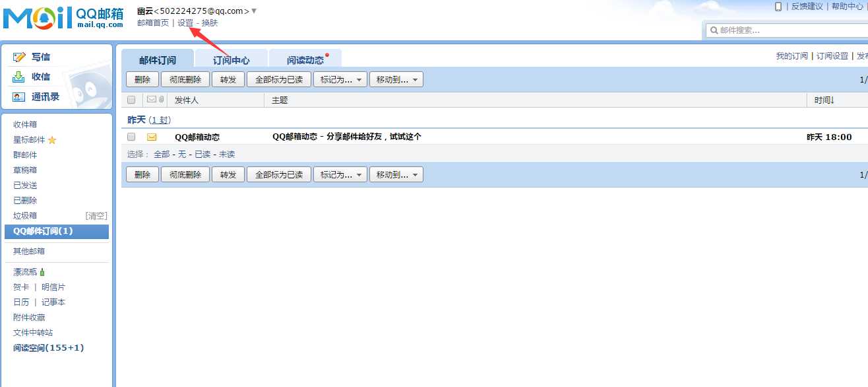Open 其他邮箱 in sidebar
Screen dimensions: 868x387
[x=29, y=252]
